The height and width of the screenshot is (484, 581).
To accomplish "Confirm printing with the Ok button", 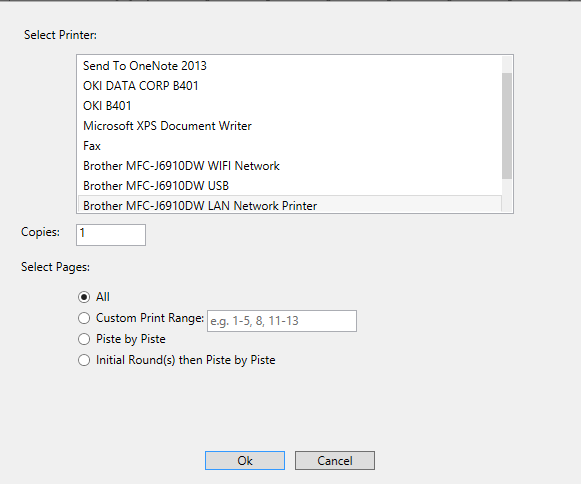I will [245, 461].
